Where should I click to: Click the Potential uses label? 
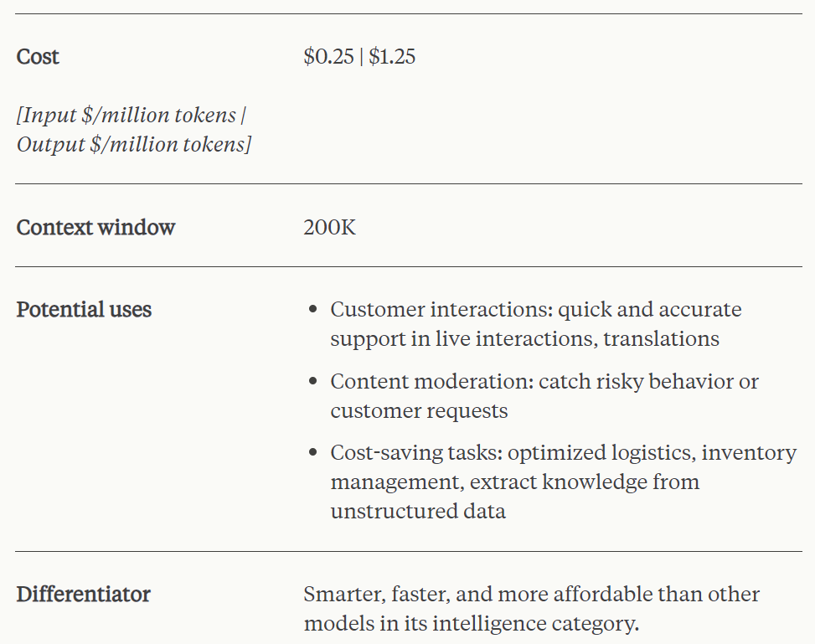84,309
